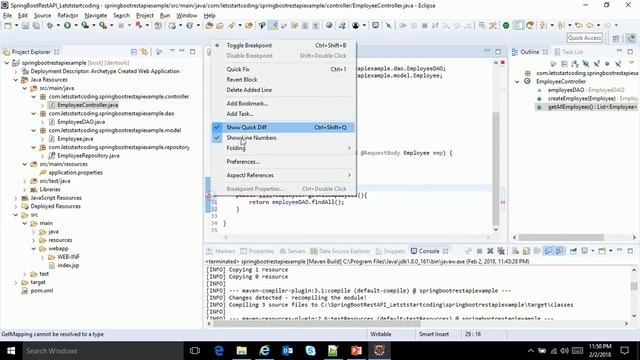Click Link with Editor in Project Explorer
The image size is (640, 360).
tap(144, 52)
